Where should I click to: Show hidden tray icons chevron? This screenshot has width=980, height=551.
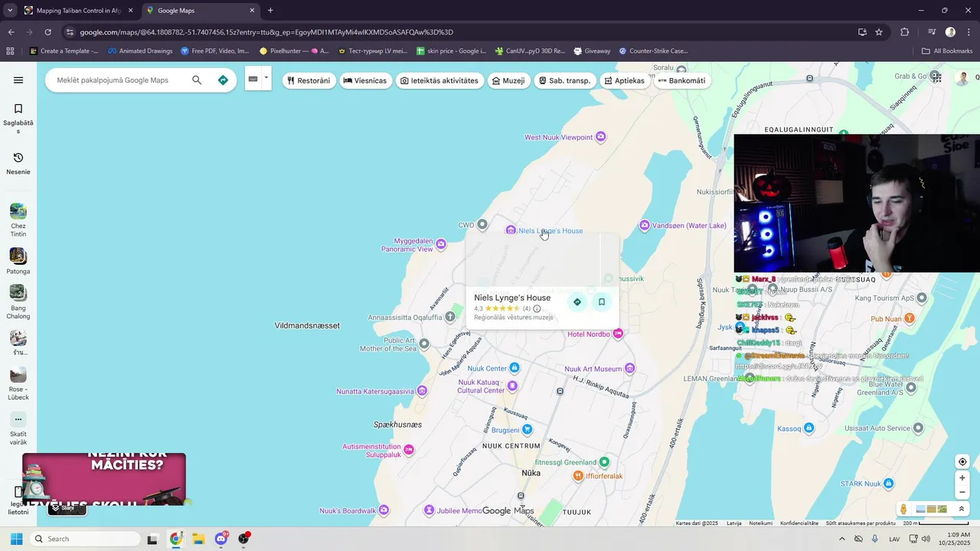pyautogui.click(x=842, y=539)
